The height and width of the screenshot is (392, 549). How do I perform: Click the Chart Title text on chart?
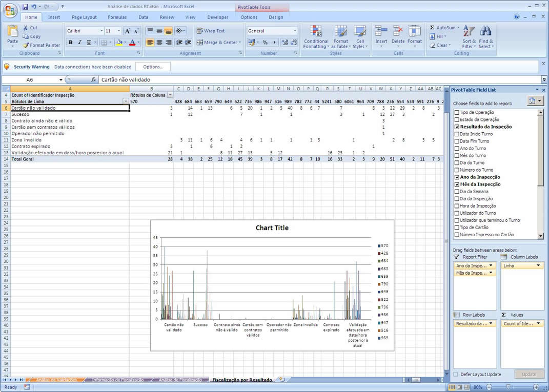point(272,228)
